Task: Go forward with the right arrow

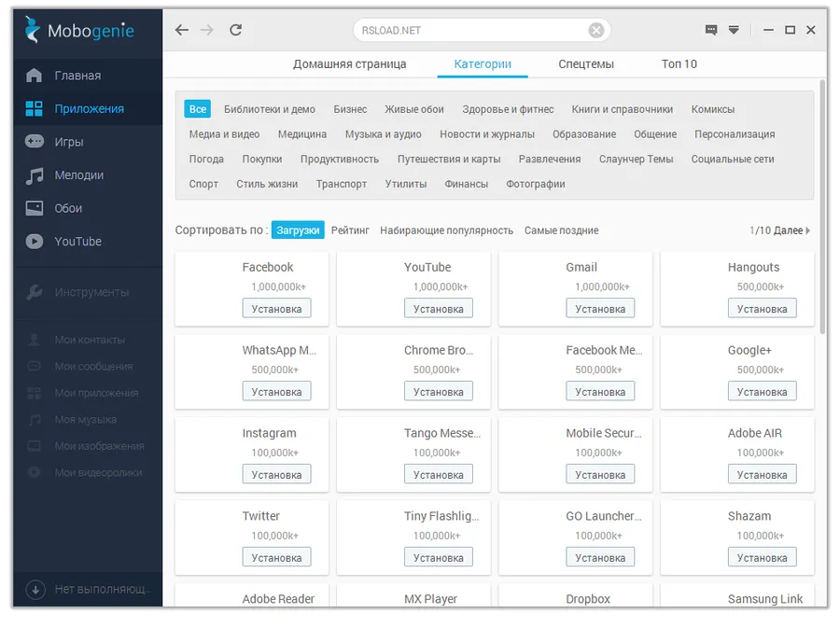Action: [x=207, y=30]
